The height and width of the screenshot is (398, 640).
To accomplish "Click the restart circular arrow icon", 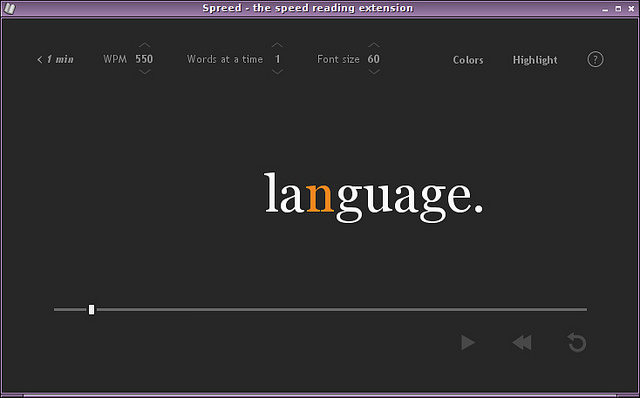I will (577, 342).
